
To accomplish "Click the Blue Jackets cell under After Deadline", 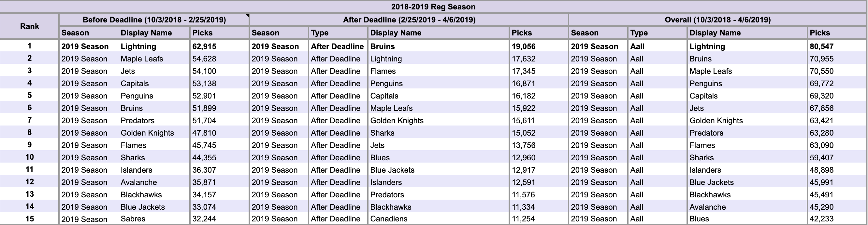I will coord(438,170).
